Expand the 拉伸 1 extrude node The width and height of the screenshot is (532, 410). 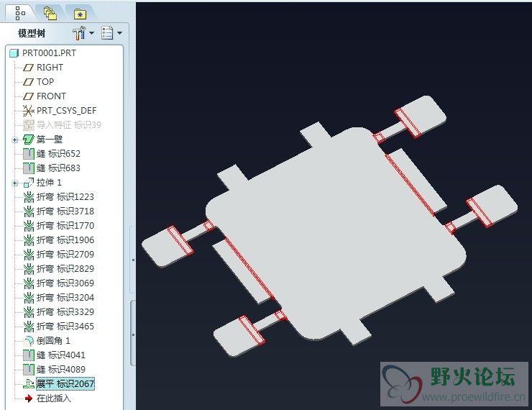(x=14, y=183)
